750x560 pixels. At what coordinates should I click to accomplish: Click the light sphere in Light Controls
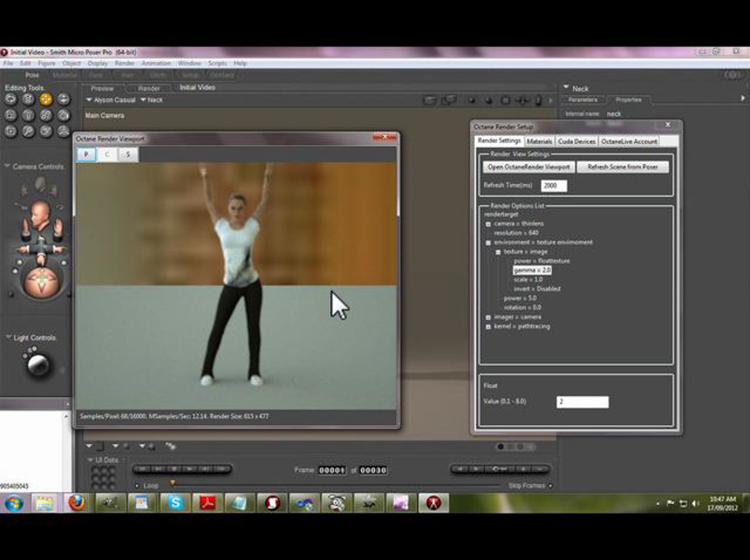click(38, 365)
